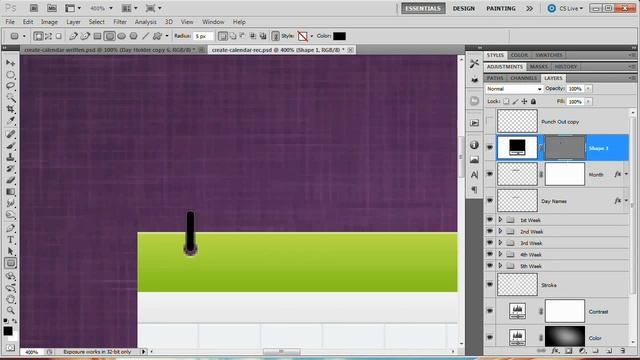Image resolution: width=640 pixels, height=360 pixels.
Task: Hide the Month layer
Action: (x=490, y=174)
